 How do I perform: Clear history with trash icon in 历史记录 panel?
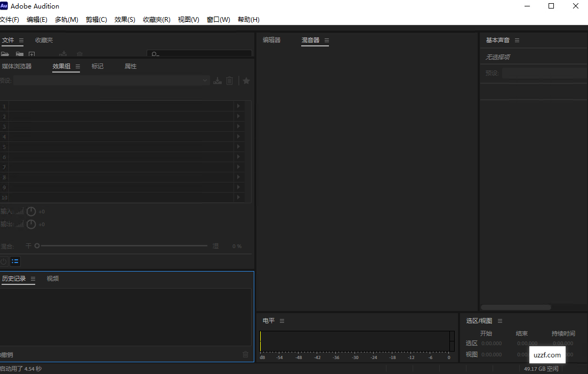(245, 354)
